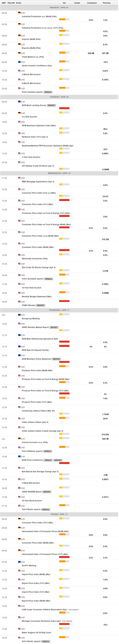
Task: Select the Consensus column header
Action: (x=92, y=3)
